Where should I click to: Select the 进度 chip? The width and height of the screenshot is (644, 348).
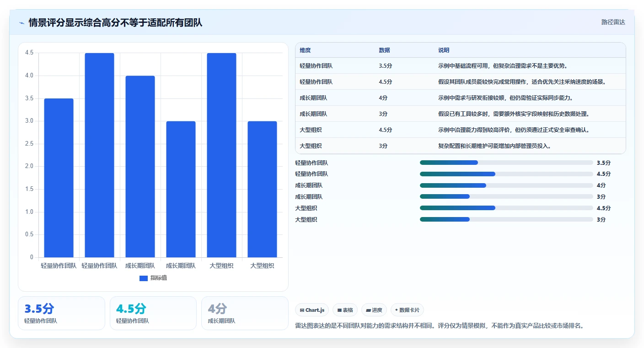click(374, 310)
